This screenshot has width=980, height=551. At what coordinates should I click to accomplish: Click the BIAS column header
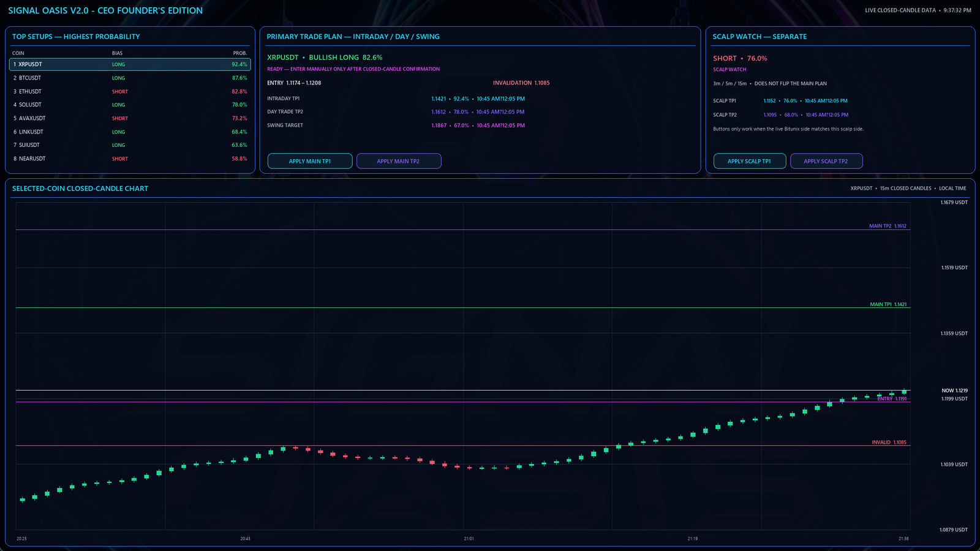point(117,53)
